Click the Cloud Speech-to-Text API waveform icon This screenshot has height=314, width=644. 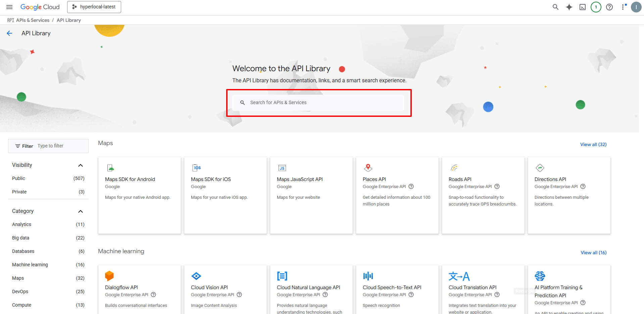pyautogui.click(x=368, y=276)
